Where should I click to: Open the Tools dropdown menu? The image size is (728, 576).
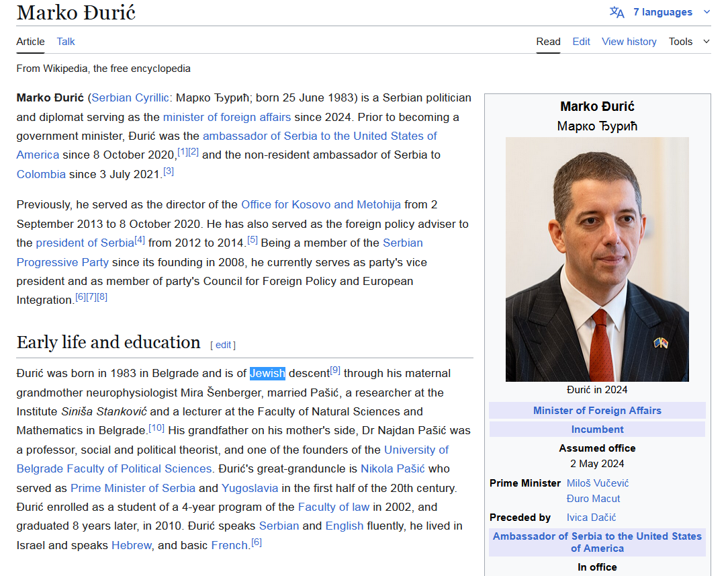[689, 42]
